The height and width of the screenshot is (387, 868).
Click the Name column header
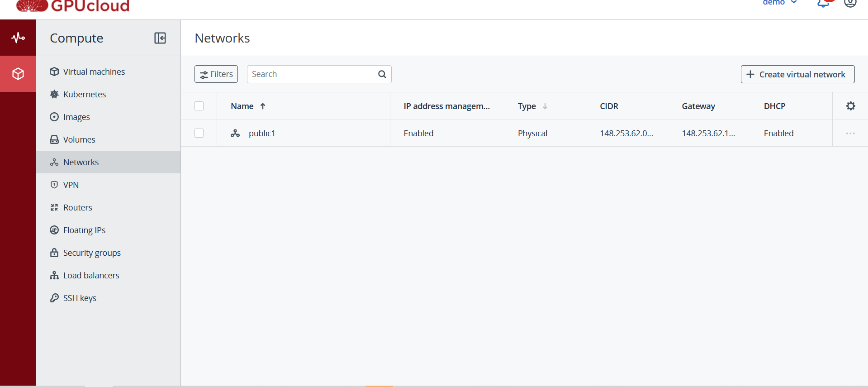242,106
